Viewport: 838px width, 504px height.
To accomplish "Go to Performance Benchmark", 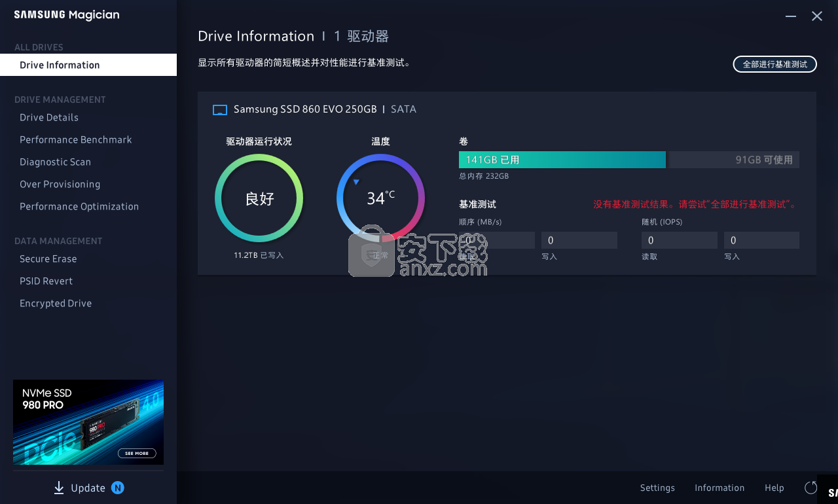I will point(76,140).
